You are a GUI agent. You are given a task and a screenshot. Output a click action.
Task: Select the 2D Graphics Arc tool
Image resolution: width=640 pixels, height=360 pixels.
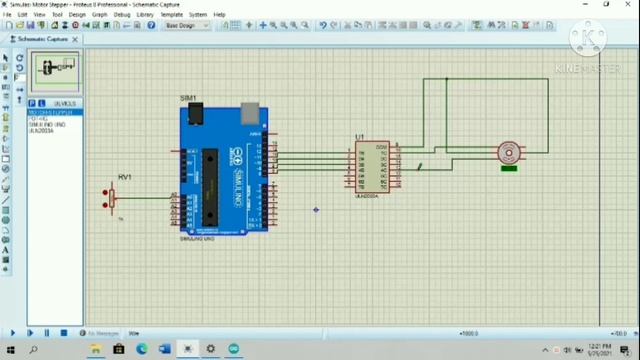(x=5, y=230)
